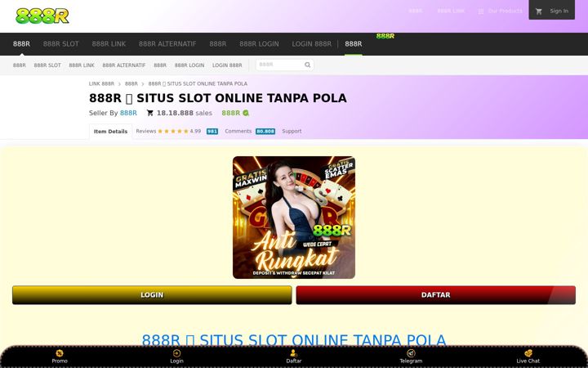Open the Anti Rungkat promo banner image

coord(294,218)
